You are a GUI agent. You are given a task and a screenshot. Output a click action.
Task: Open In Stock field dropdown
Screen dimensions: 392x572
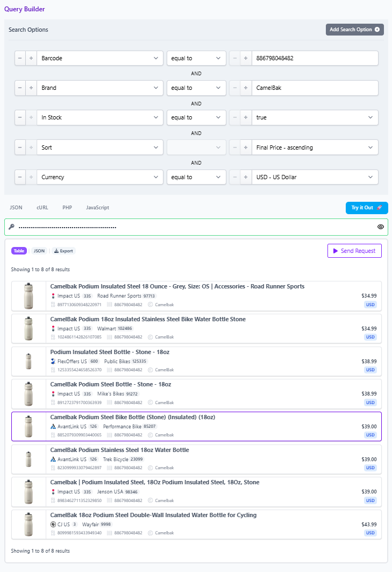pyautogui.click(x=100, y=117)
